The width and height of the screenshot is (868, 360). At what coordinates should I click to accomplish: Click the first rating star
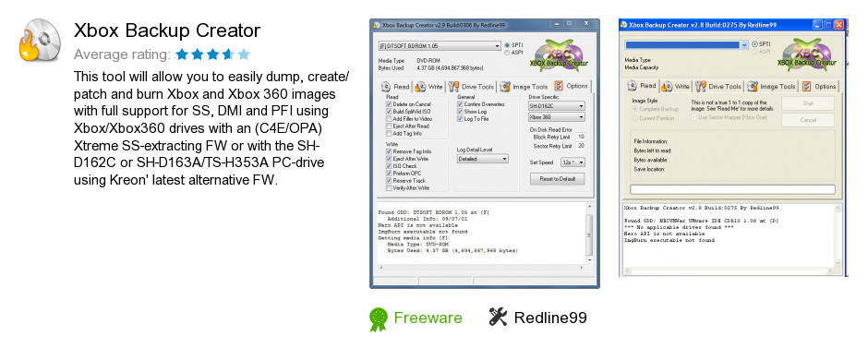tap(182, 54)
